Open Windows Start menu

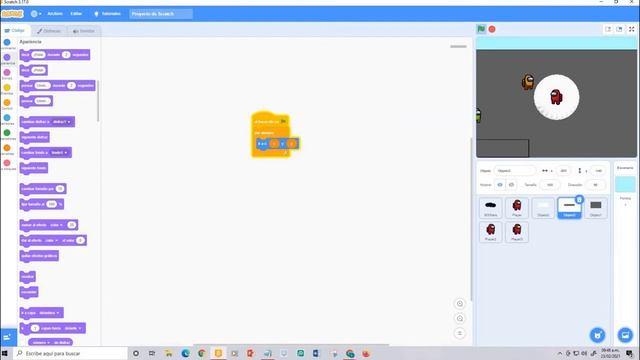click(5, 353)
